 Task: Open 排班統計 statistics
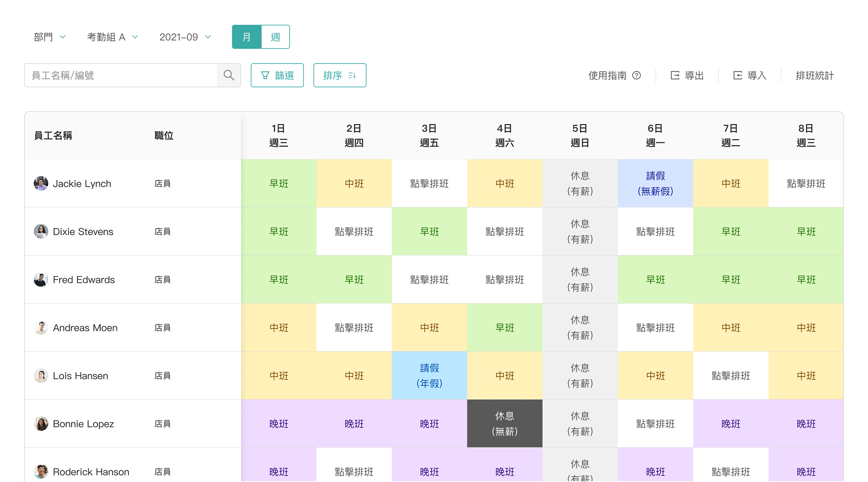(815, 76)
